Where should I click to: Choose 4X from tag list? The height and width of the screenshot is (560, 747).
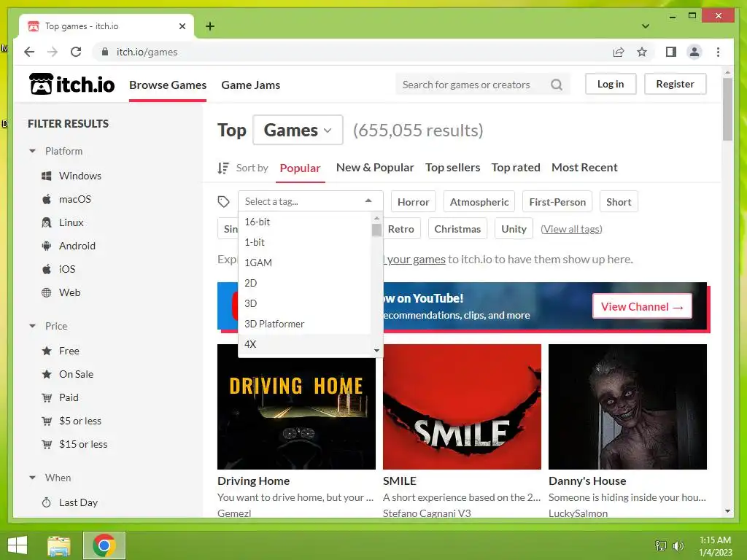coord(304,344)
